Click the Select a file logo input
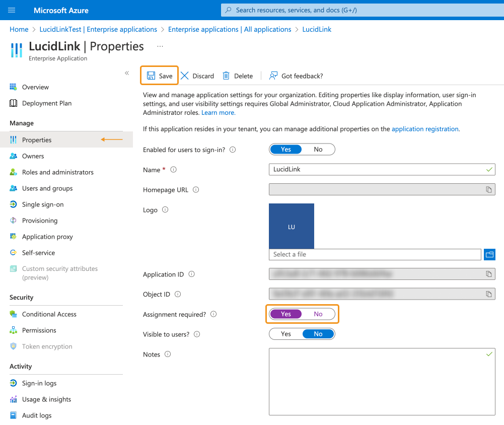This screenshot has width=504, height=425. (375, 254)
